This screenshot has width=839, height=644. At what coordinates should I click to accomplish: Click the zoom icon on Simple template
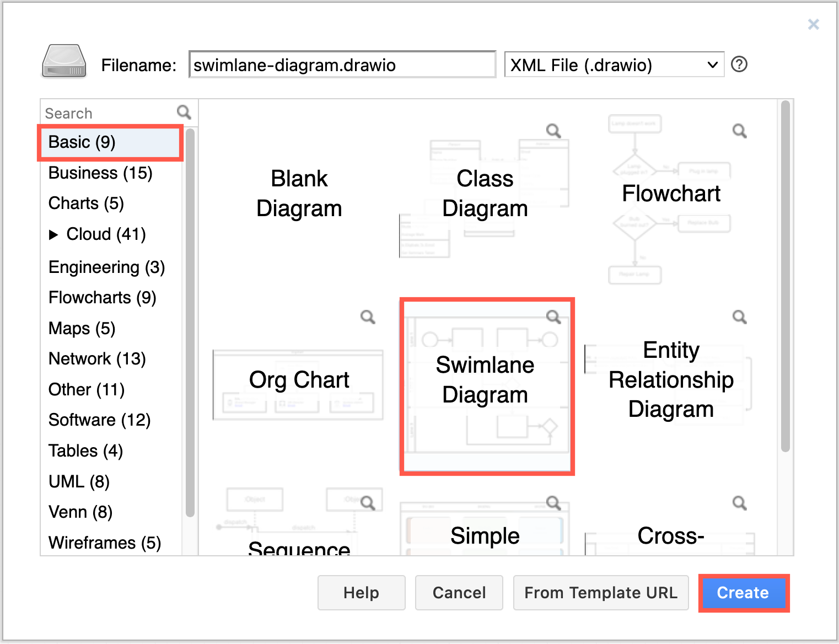554,502
